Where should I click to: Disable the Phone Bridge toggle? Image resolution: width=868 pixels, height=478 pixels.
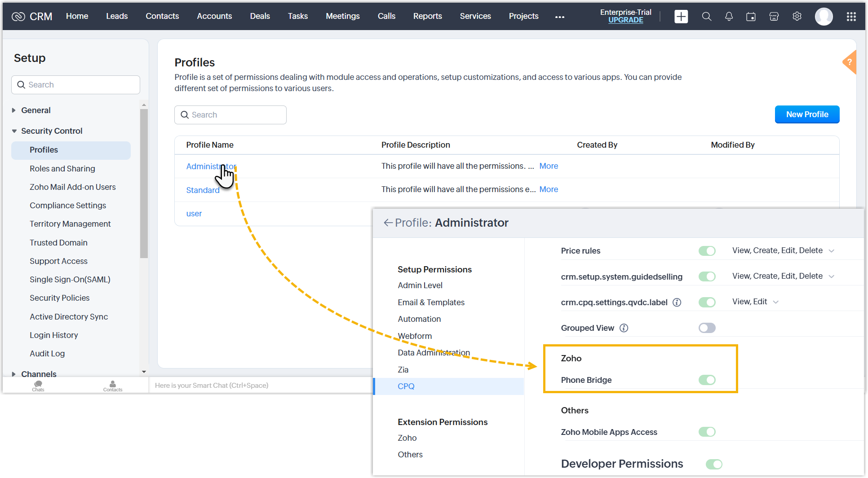pos(707,380)
